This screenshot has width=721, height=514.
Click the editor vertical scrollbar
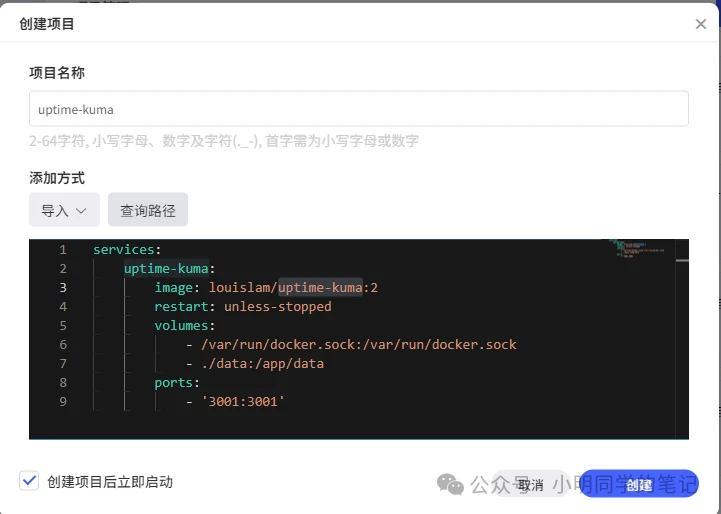[682, 339]
